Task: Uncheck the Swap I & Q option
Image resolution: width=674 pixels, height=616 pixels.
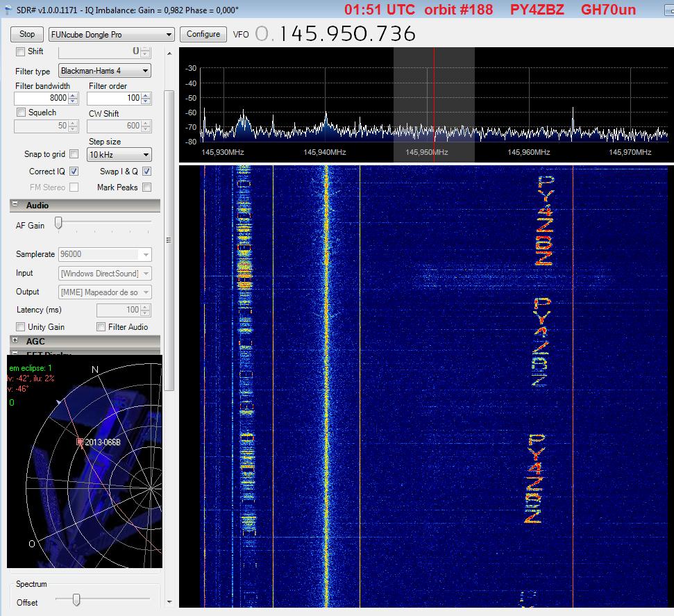Action: (146, 172)
